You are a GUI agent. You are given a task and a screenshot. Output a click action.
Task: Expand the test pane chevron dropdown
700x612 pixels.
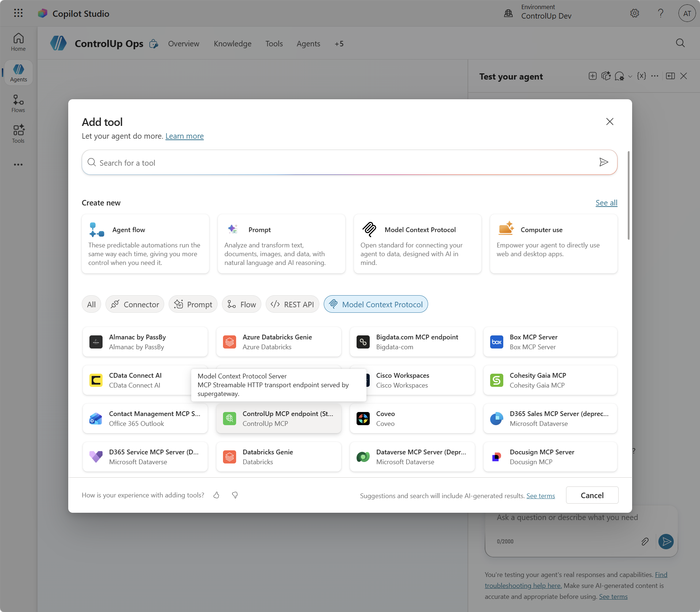[630, 76]
